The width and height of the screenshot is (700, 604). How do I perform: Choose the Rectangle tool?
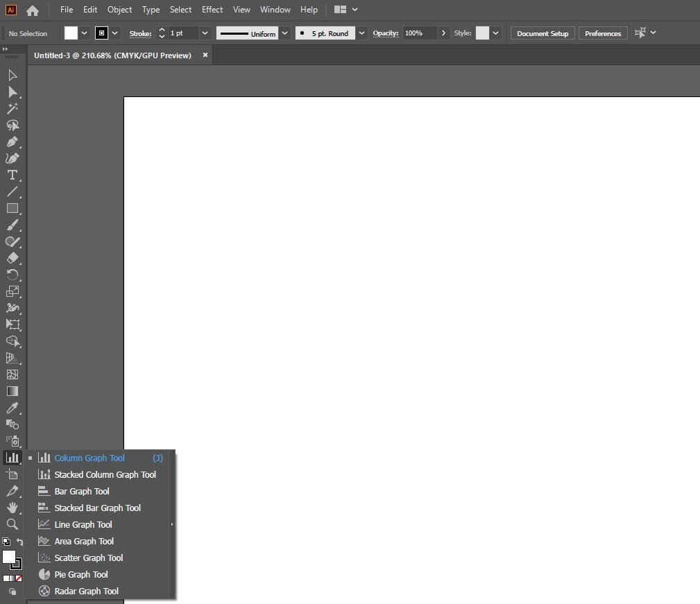[12, 209]
